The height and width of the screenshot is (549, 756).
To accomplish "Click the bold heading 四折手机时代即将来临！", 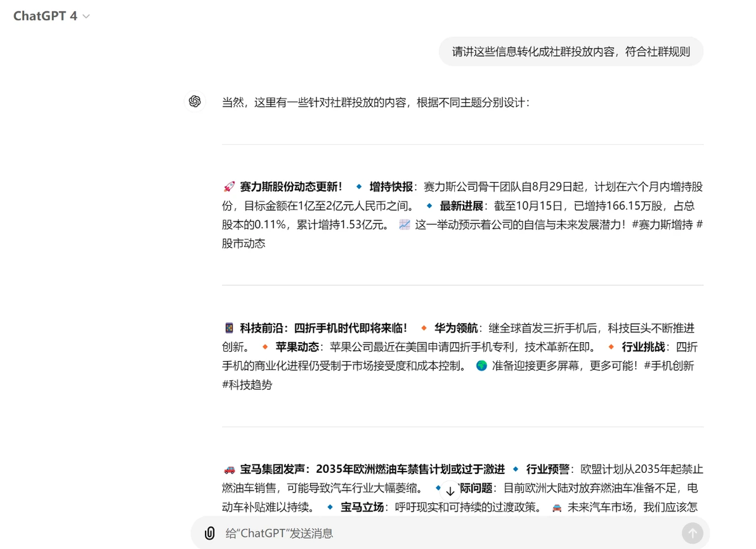I will tap(351, 328).
